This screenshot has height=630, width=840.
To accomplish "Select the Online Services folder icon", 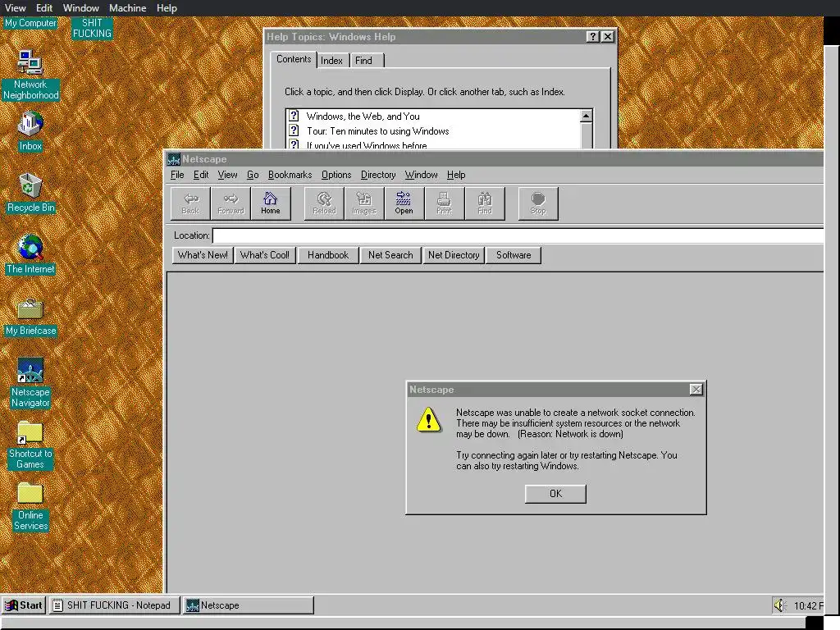I will [x=30, y=506].
